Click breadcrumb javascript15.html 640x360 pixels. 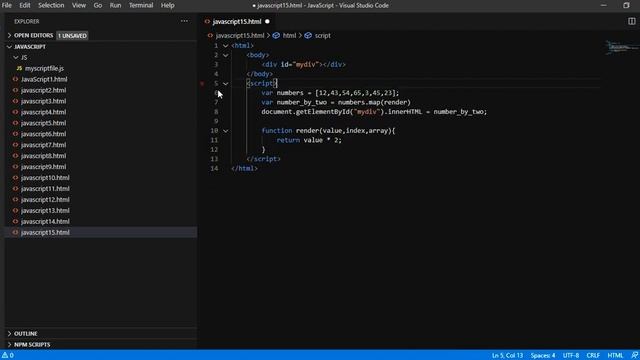240,36
